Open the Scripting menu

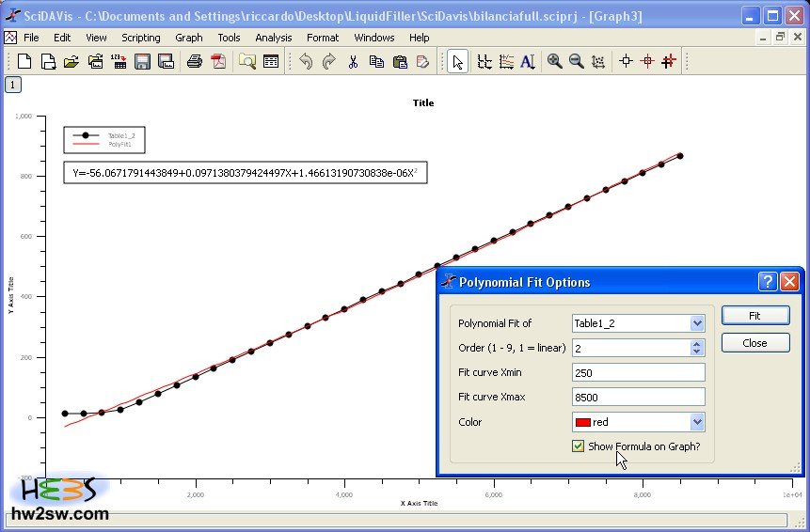pos(141,38)
